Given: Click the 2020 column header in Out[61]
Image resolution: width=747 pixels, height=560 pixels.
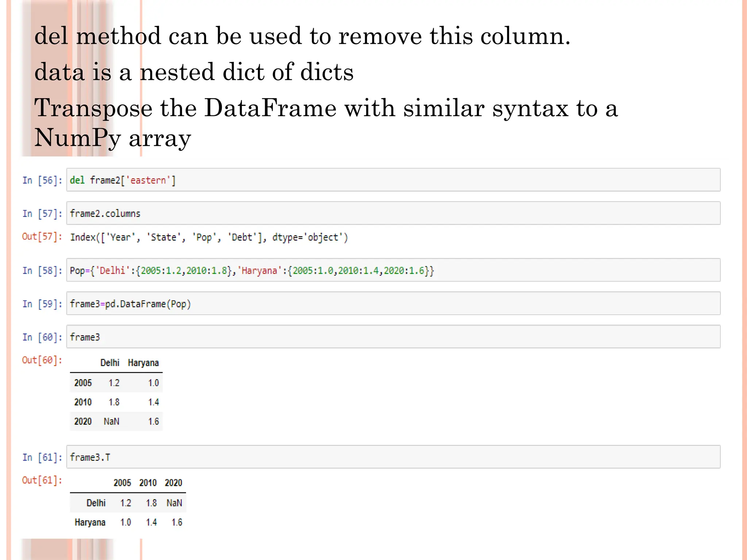Looking at the screenshot, I should tap(173, 483).
